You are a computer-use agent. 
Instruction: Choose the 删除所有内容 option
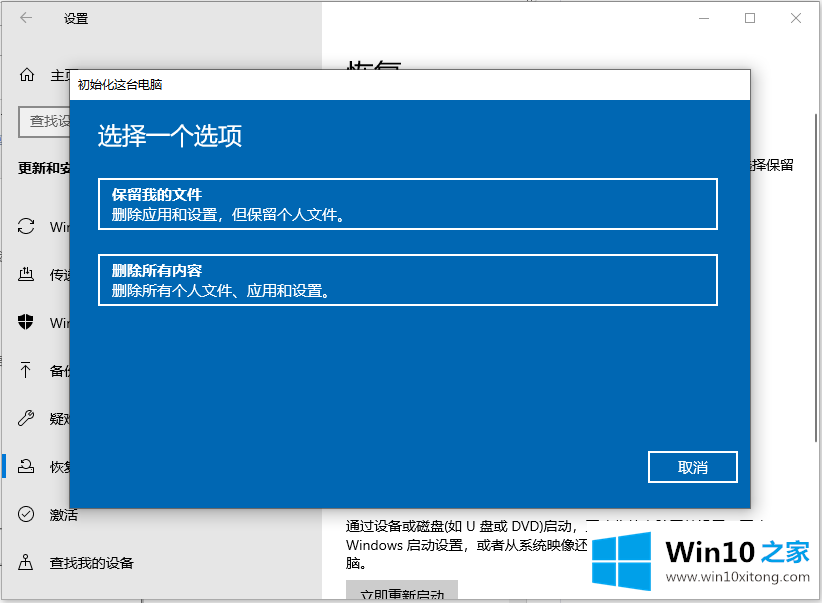tap(407, 280)
